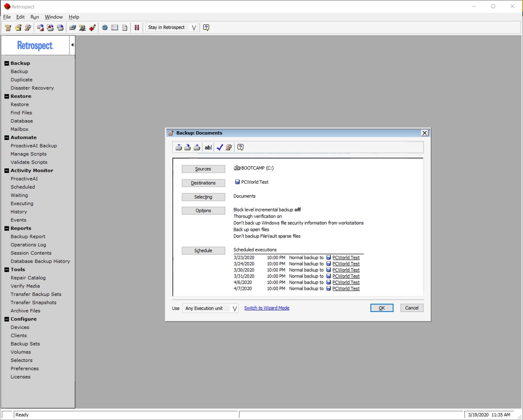
Task: Open PCWorld Test link for 4/7/2020 execution
Action: tap(346, 288)
